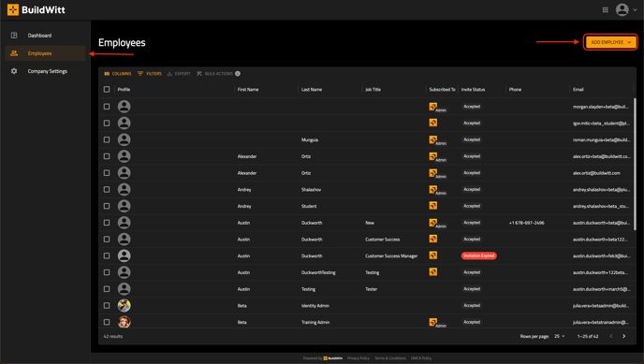
Task: Open Employees in the sidebar
Action: (45, 53)
